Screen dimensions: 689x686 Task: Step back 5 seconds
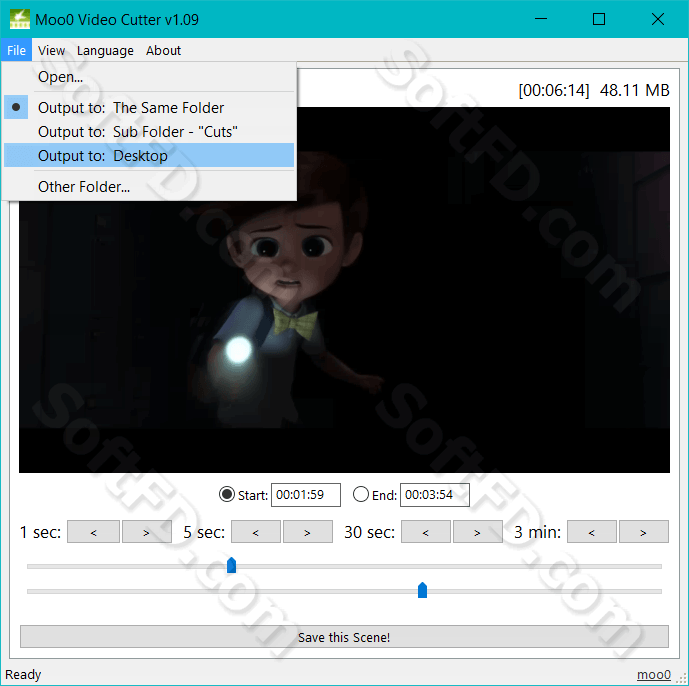256,532
